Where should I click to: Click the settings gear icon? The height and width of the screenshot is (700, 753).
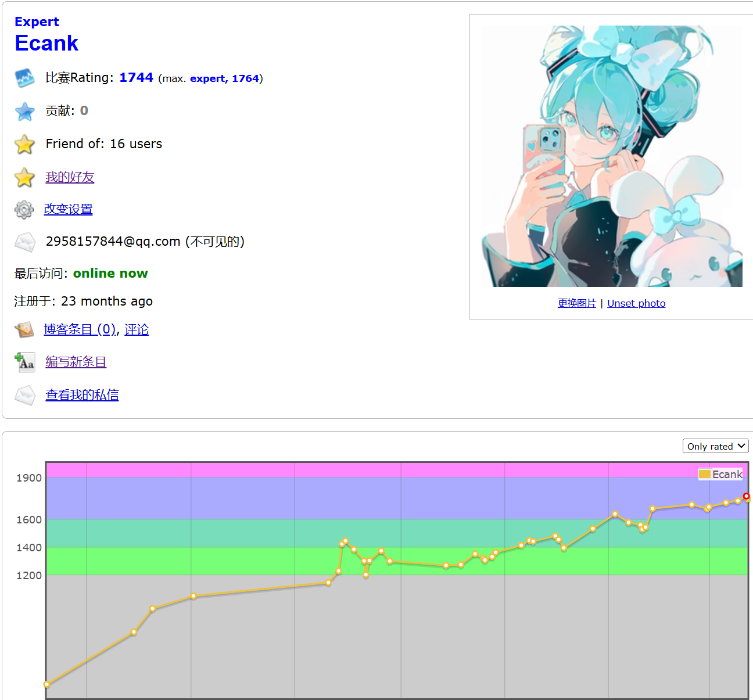tap(24, 210)
